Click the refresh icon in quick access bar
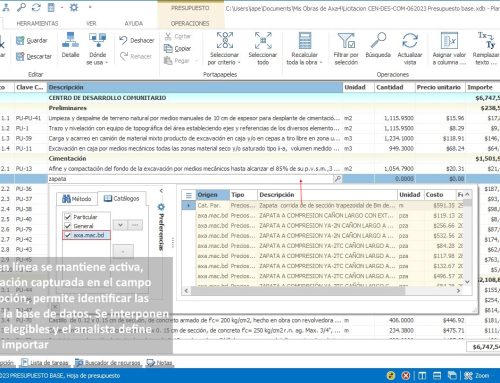 pos(36,7)
